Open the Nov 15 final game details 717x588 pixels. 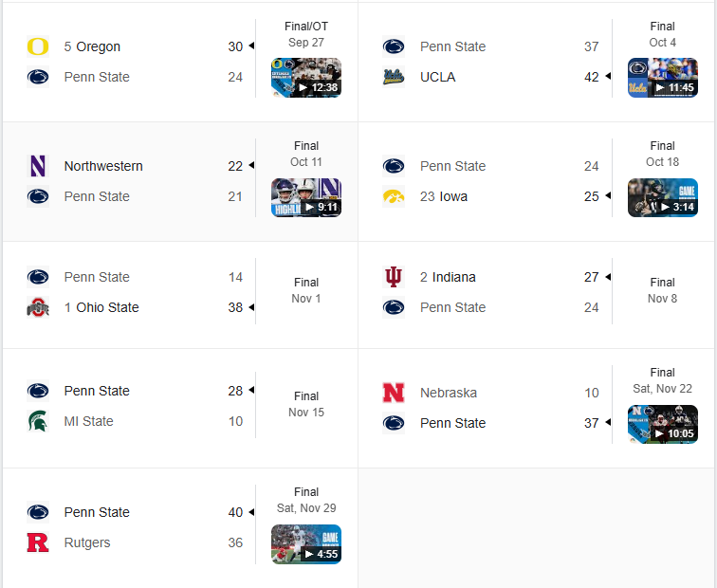point(306,404)
